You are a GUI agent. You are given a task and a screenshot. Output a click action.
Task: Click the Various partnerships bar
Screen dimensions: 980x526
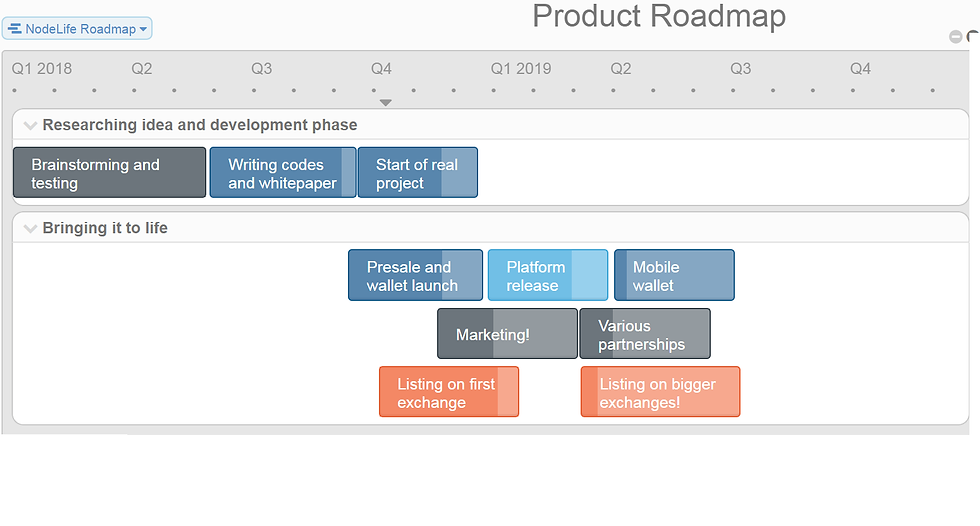(645, 334)
